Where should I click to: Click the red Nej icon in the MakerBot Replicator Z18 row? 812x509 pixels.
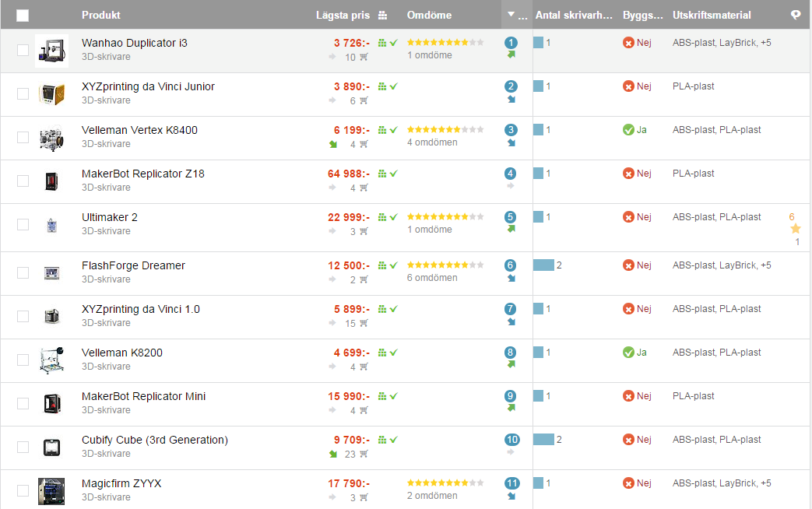coord(629,174)
